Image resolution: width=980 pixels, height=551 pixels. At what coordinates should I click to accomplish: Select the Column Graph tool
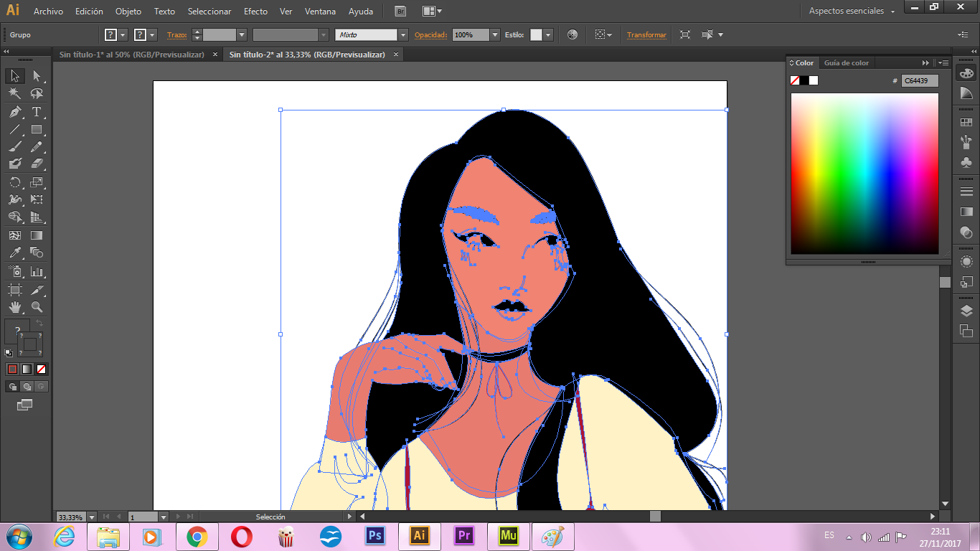pos(37,271)
